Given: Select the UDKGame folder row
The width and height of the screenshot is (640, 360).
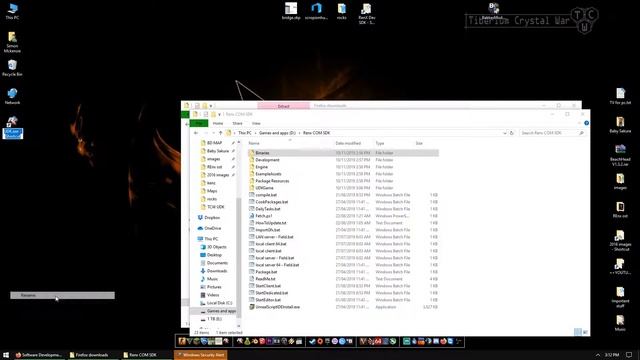Looking at the screenshot, I should pyautogui.click(x=343, y=188).
